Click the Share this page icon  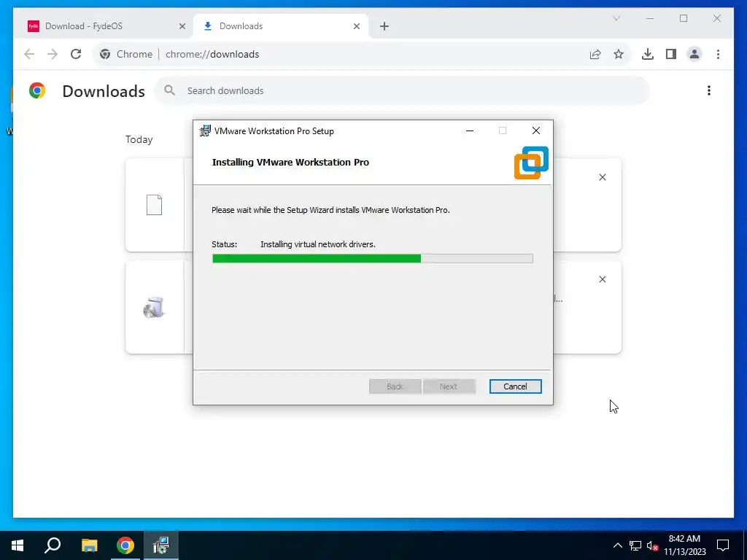pos(595,54)
